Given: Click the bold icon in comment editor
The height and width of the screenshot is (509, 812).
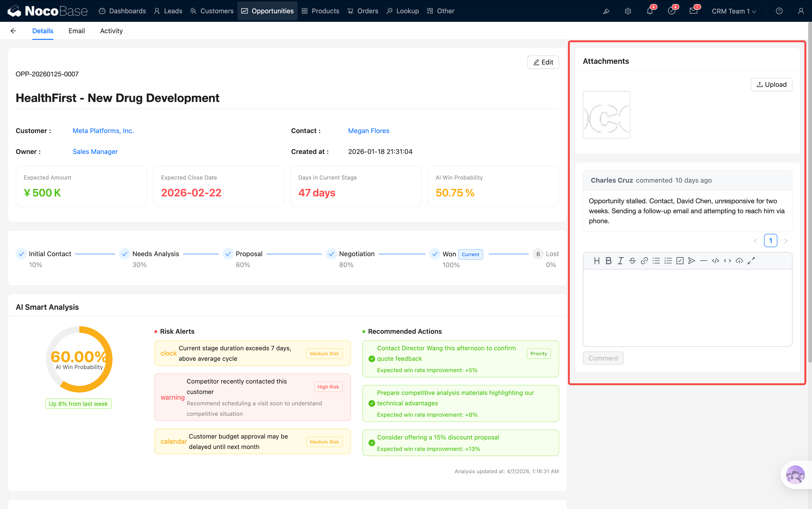Looking at the screenshot, I should [x=609, y=261].
